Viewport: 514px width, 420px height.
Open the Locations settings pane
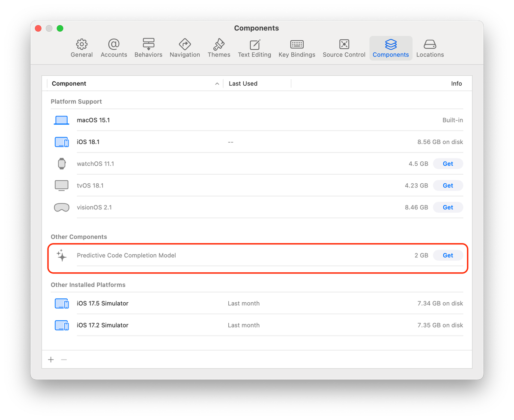tap(430, 48)
